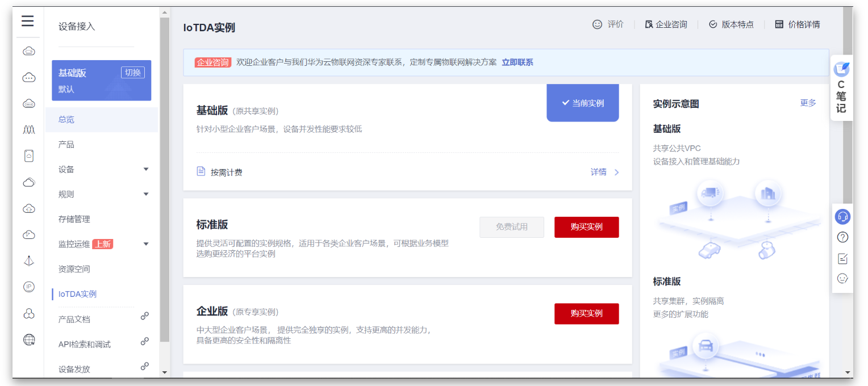Select 总览 in the sidebar
This screenshot has height=386, width=868.
tap(102, 120)
